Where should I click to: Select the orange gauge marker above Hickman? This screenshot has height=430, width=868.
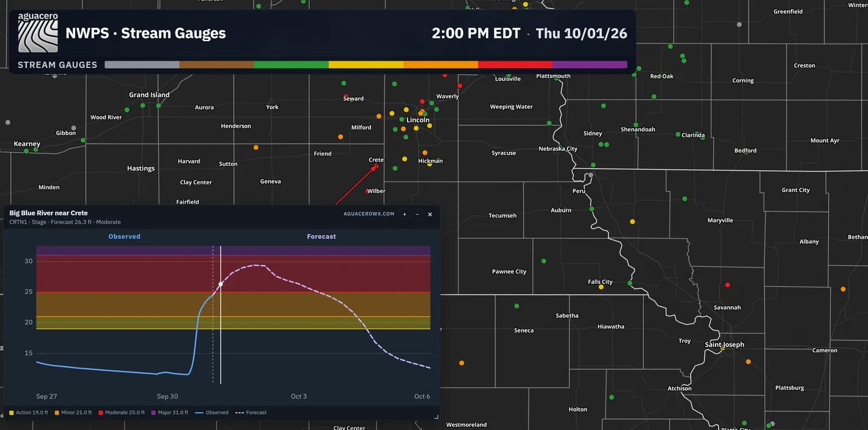tap(425, 153)
